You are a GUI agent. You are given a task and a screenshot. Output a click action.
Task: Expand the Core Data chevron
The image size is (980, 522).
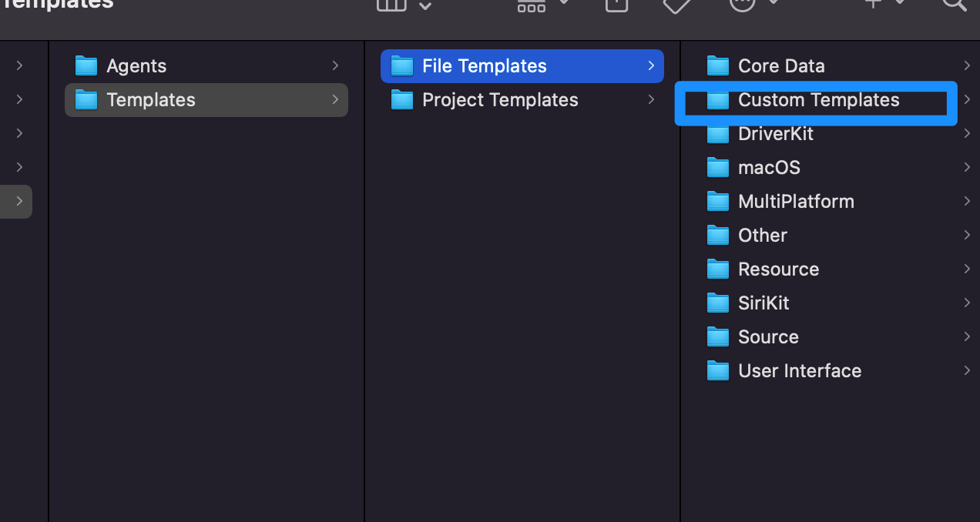(967, 66)
